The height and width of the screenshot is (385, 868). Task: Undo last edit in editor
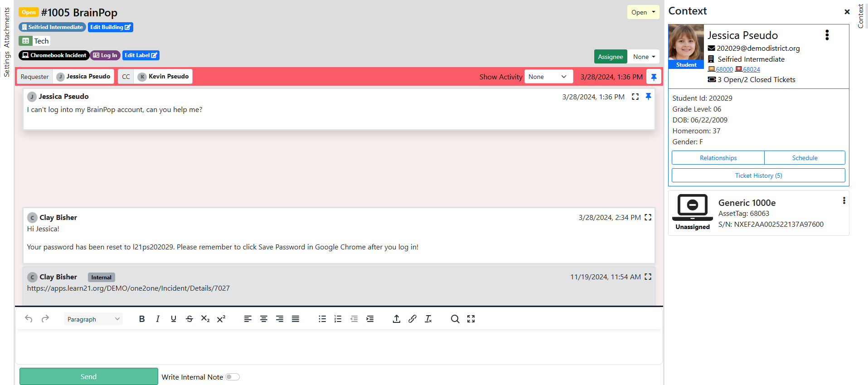[x=29, y=319]
